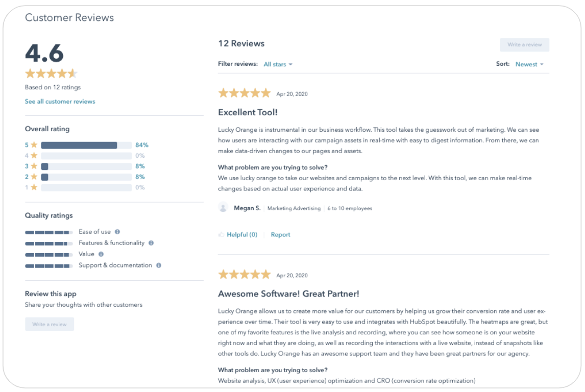Click the 84% five-star rating bar
Viewport: 585px width, 392px height.
click(86, 145)
